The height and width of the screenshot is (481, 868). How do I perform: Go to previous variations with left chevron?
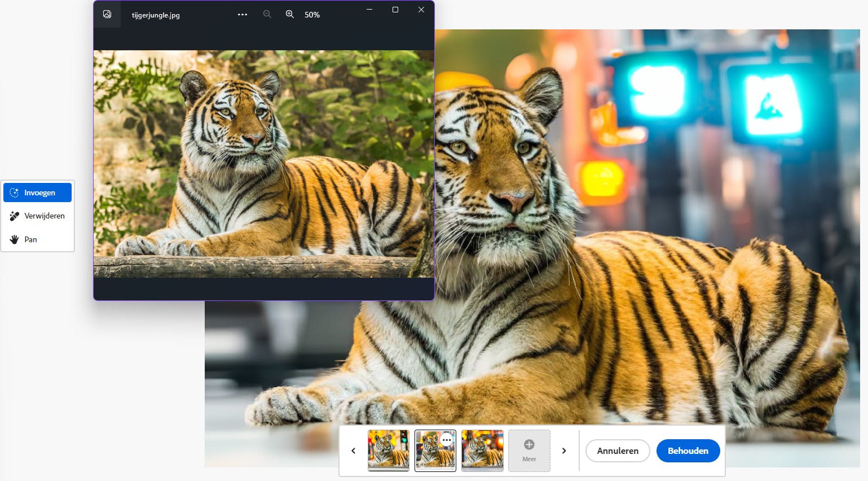[354, 451]
